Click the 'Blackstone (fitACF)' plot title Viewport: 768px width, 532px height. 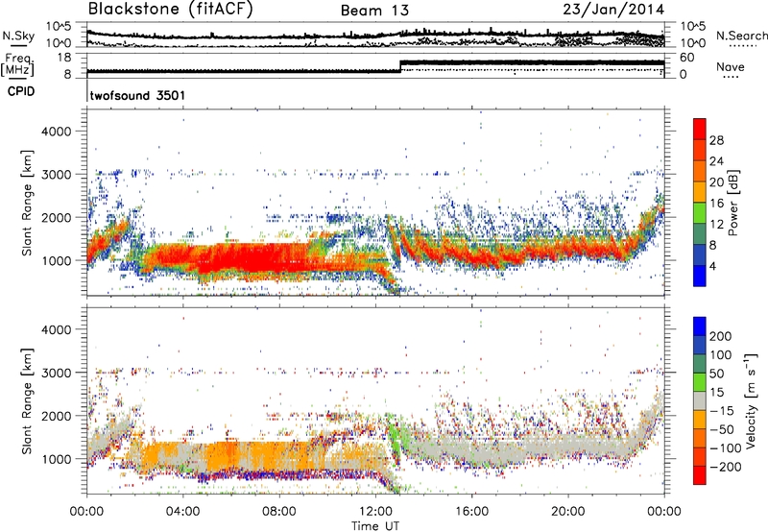(171, 9)
